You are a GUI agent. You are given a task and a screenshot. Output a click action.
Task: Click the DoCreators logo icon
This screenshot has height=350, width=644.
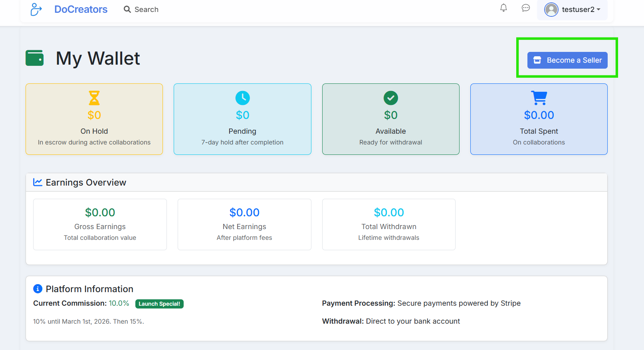pyautogui.click(x=36, y=9)
